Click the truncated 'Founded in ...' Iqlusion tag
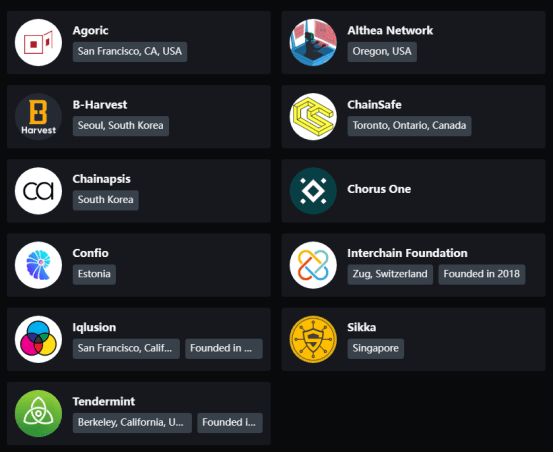This screenshot has width=554, height=452. [224, 348]
